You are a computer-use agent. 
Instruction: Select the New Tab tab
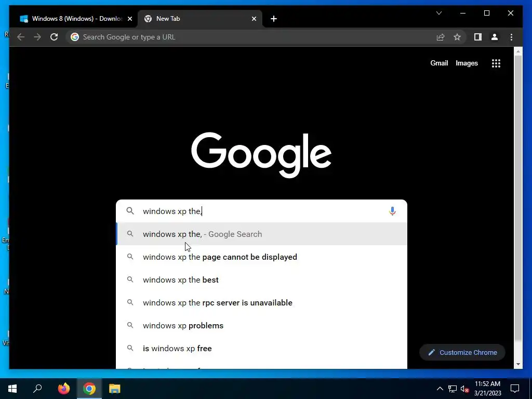(200, 19)
